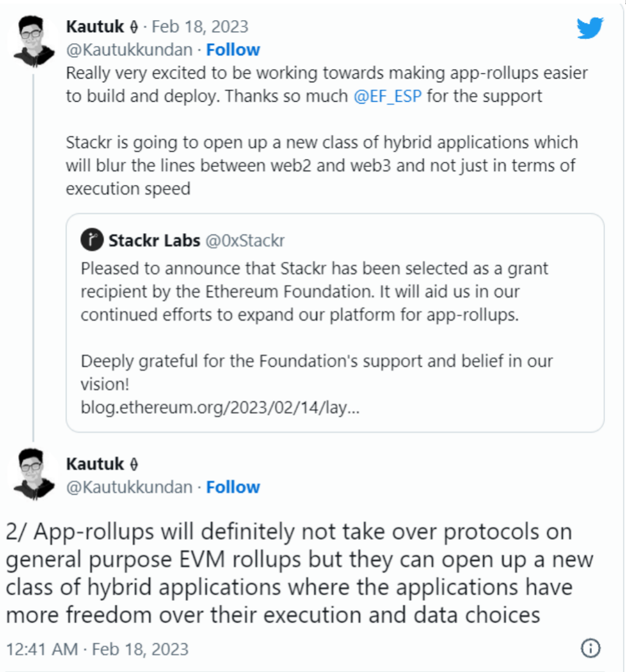Click the Twitter bird logo
Image resolution: width=626 pixels, height=672 pixels.
(x=589, y=28)
